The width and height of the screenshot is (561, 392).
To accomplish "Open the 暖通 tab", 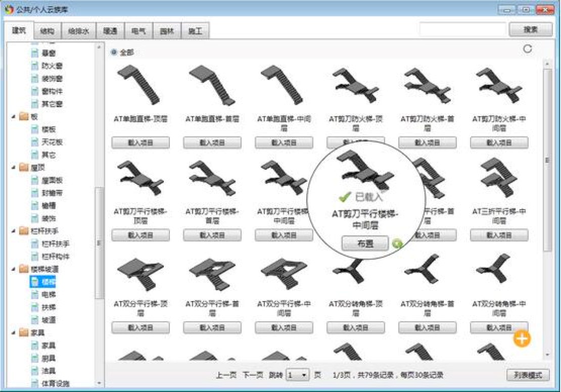I will click(x=110, y=31).
